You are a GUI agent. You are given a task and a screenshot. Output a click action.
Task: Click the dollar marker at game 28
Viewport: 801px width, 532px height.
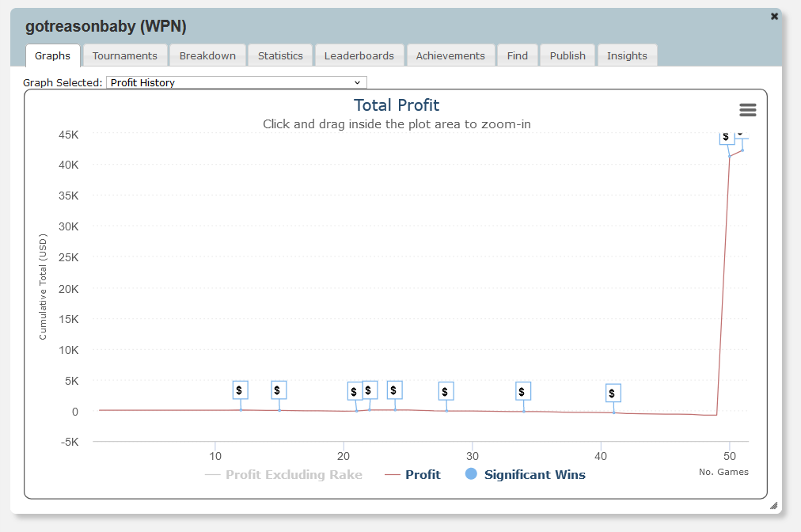coord(446,391)
